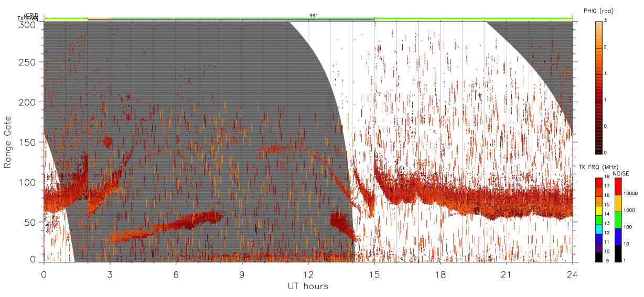Click the x-axis tick label 15

374,274
